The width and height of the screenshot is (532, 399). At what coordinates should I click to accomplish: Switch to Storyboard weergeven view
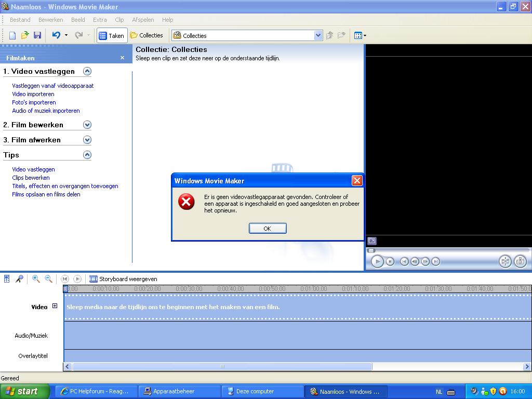[123, 279]
